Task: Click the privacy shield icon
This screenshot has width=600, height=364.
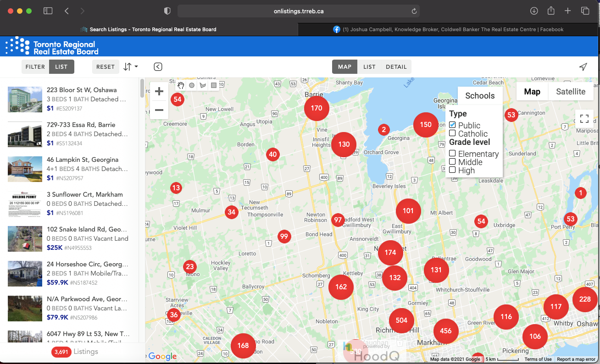Action: 167,11
